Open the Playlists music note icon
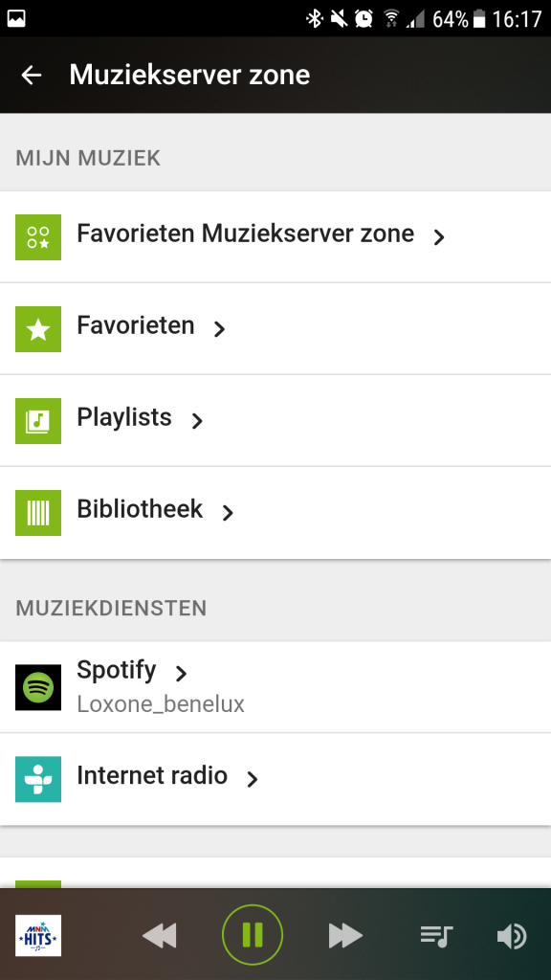 [37, 418]
